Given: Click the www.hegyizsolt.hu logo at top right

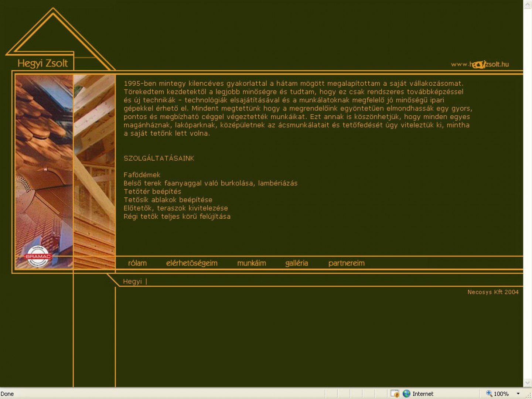Looking at the screenshot, I should 480,64.
